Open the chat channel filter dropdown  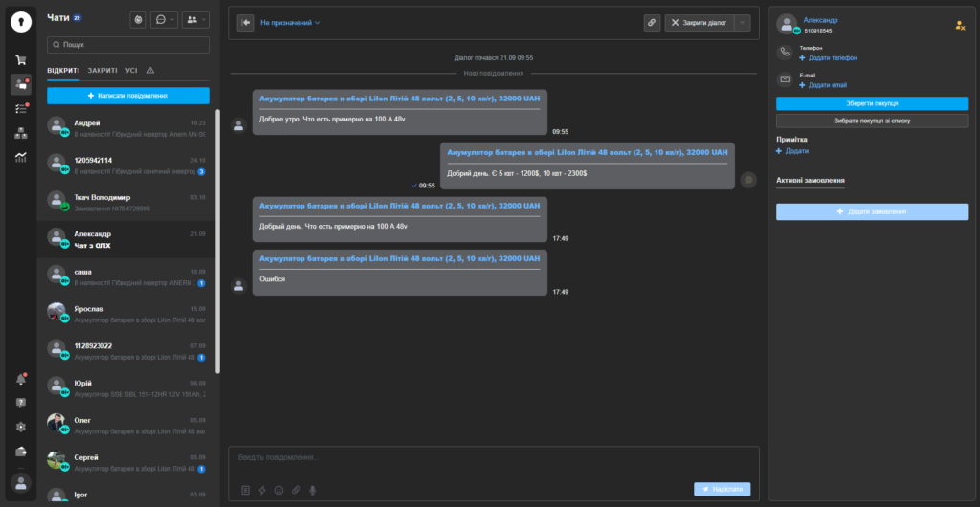click(x=164, y=19)
